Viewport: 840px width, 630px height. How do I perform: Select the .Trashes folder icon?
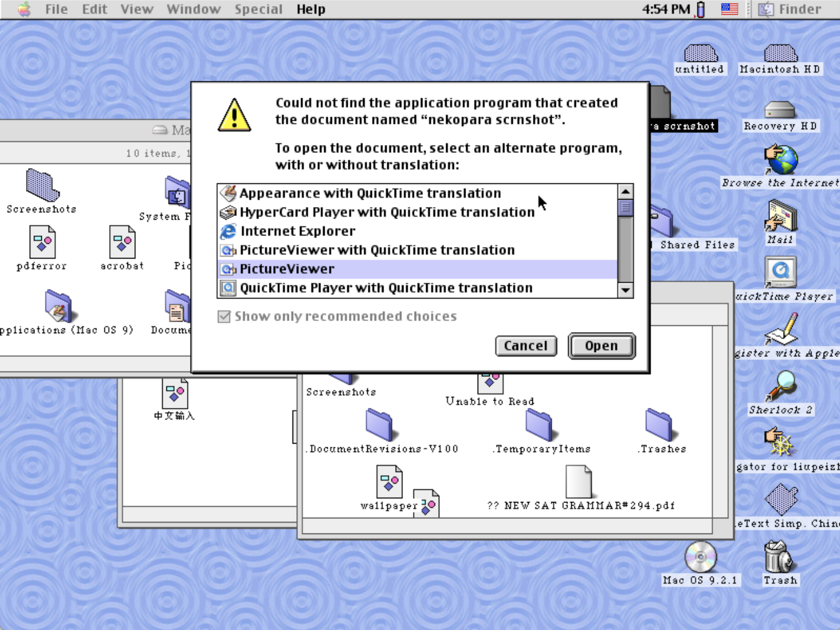(x=659, y=425)
